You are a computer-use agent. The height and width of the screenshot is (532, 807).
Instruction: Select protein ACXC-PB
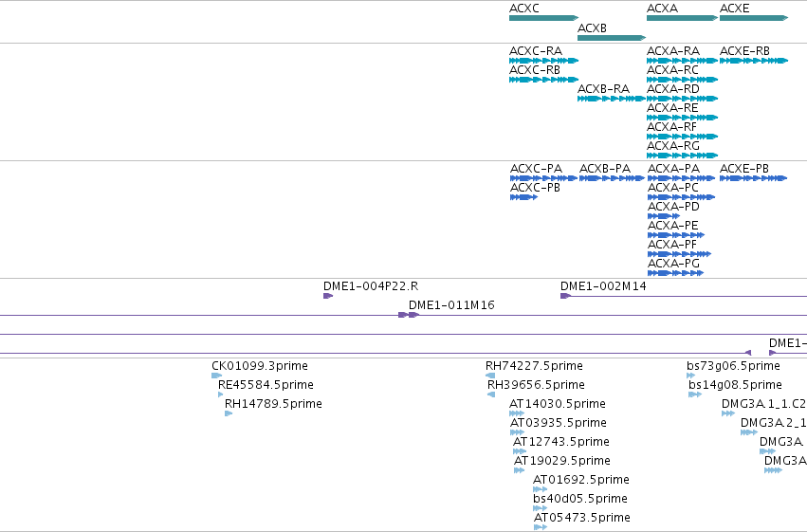click(523, 197)
